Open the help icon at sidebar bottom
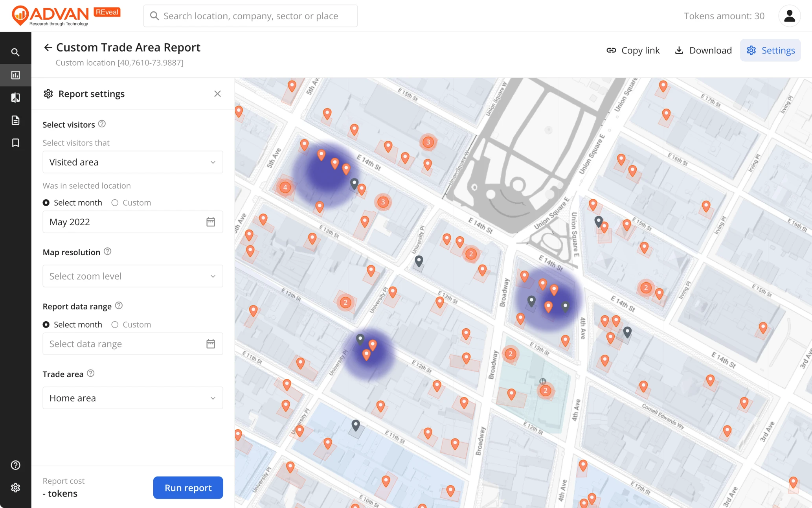 coord(16,465)
